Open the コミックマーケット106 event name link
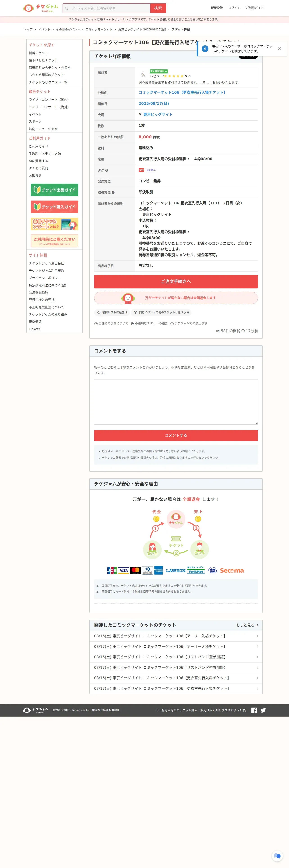This screenshot has width=289, height=868. [183, 92]
